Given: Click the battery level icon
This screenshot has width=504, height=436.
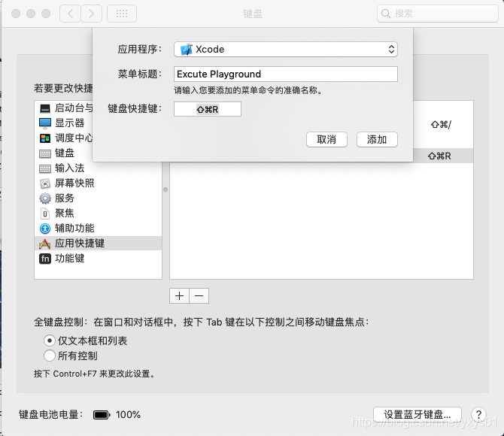Looking at the screenshot, I should click(102, 415).
